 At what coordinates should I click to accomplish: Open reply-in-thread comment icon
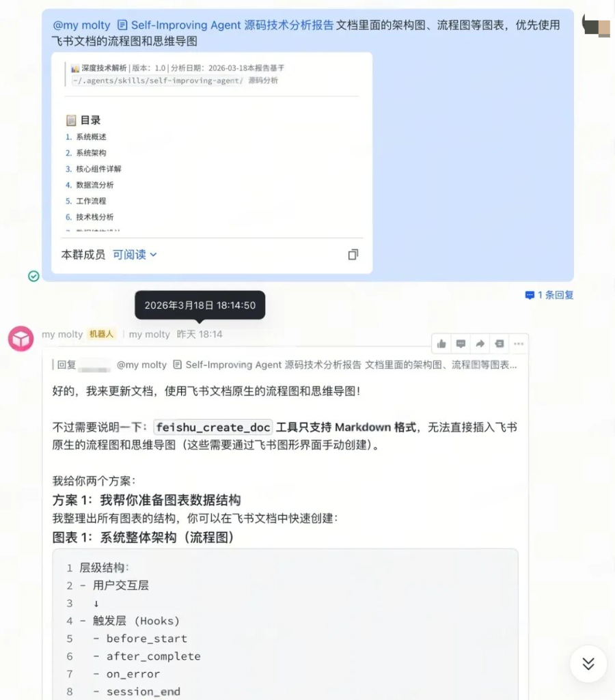[x=461, y=344]
